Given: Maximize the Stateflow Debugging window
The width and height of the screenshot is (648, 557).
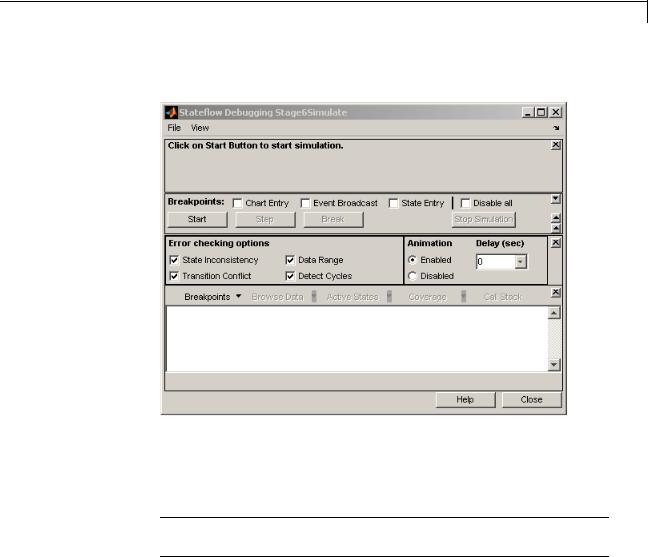Looking at the screenshot, I should (x=541, y=112).
